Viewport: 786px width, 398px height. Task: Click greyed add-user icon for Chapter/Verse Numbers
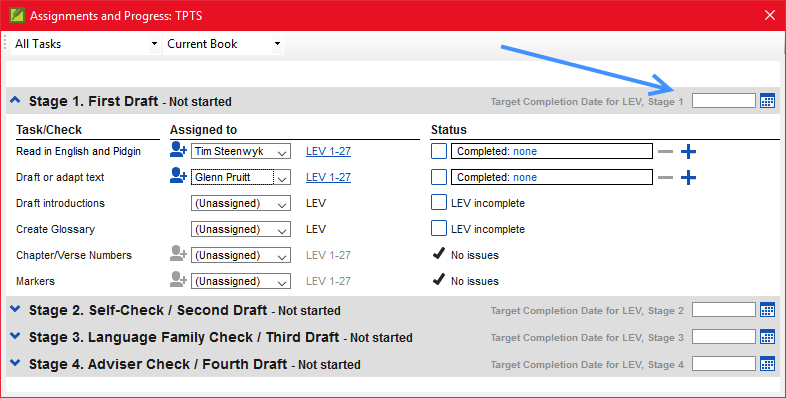click(178, 254)
